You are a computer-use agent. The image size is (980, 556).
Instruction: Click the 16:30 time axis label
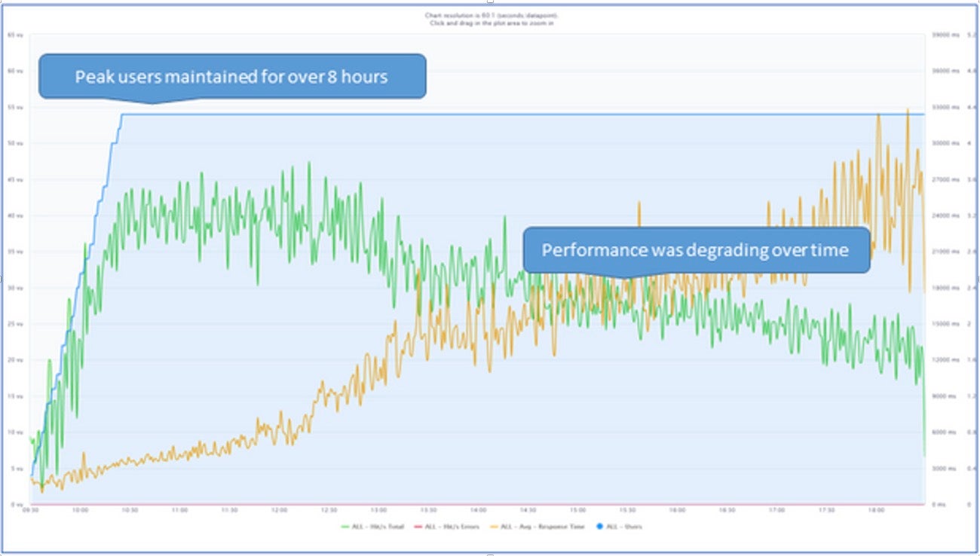(x=727, y=510)
